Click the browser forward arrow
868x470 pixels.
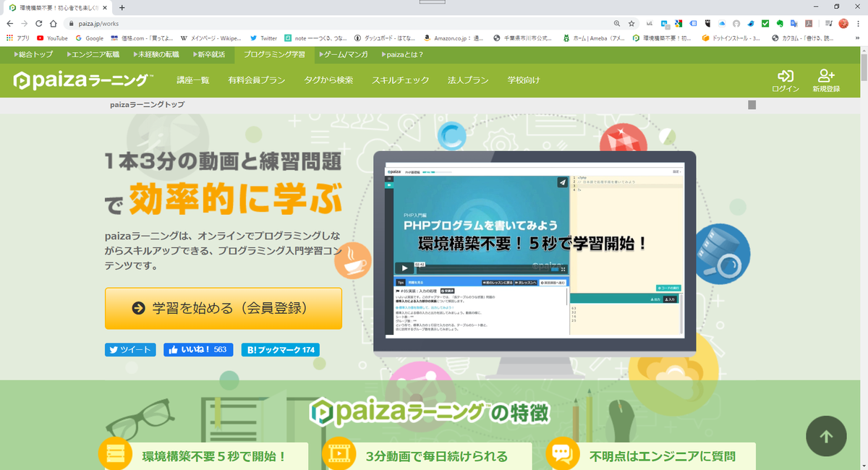(x=25, y=23)
